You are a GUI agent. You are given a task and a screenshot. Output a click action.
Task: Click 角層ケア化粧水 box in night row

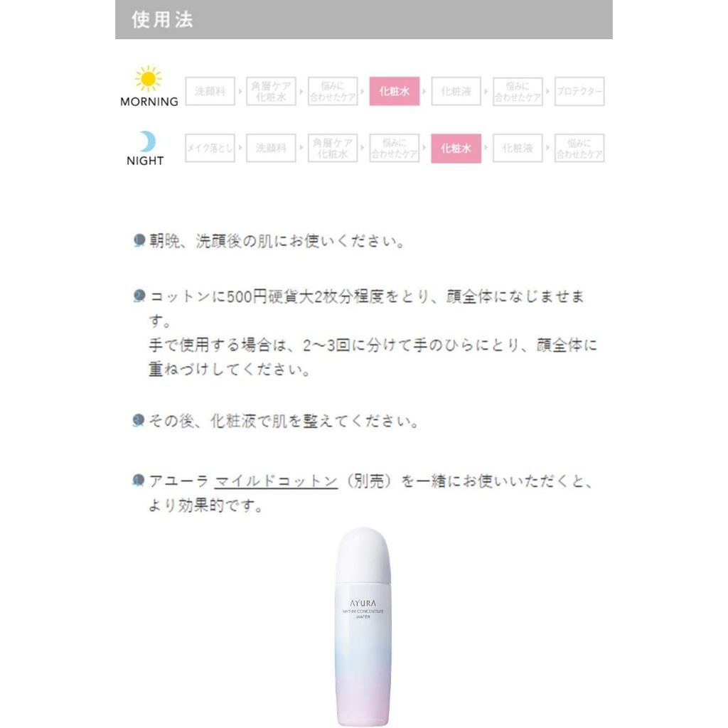[333, 148]
